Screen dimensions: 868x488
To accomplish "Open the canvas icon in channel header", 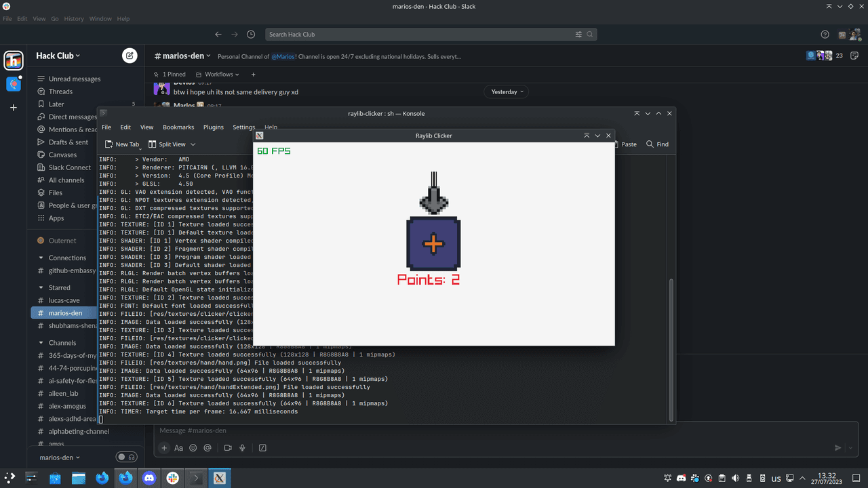I will click(856, 56).
